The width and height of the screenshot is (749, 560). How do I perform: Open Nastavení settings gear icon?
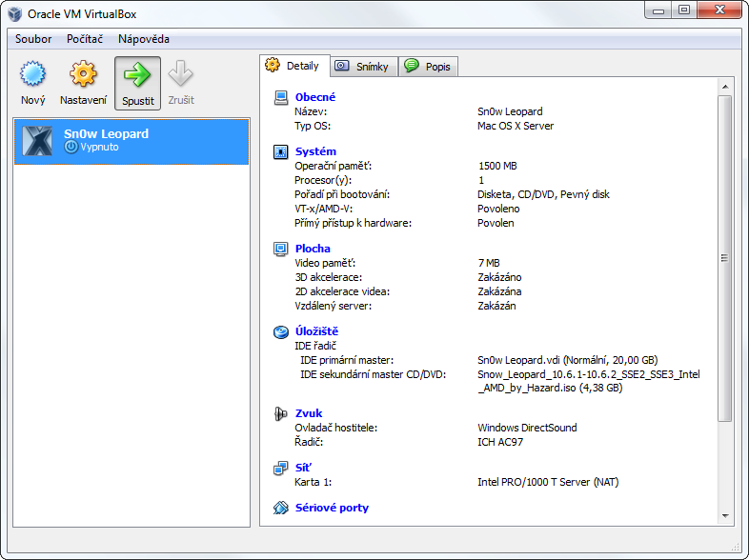[84, 74]
